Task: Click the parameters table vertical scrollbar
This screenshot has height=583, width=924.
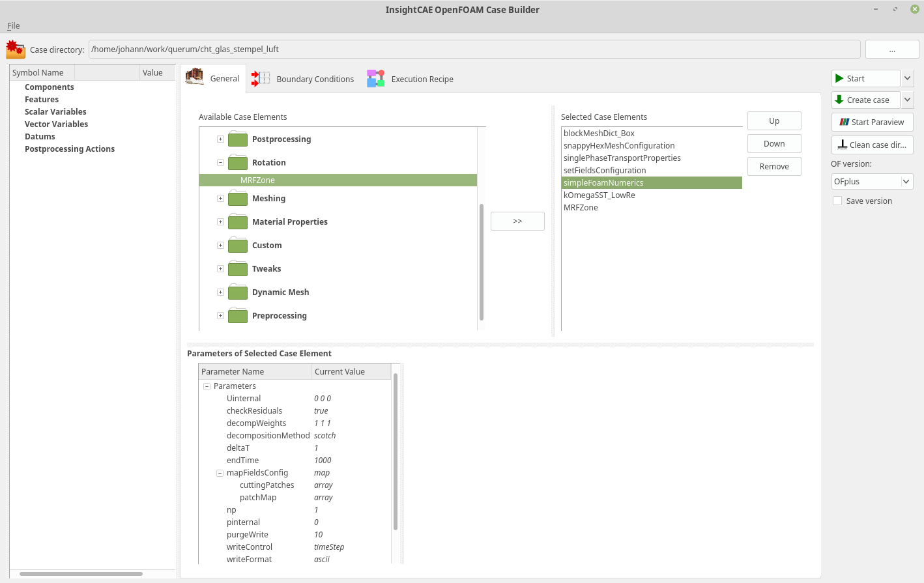Action: (396, 451)
